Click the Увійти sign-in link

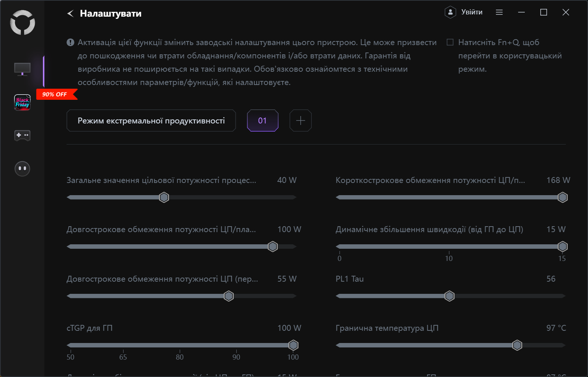[x=472, y=12]
